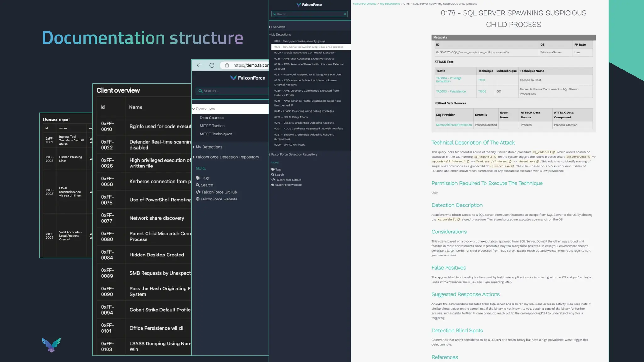Open the T1611 technique link

tap(481, 80)
